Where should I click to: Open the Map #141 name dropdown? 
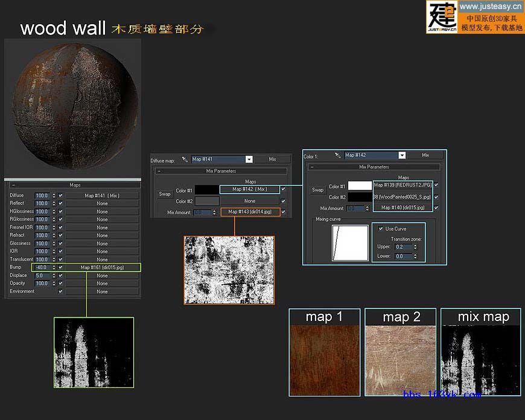pos(249,159)
